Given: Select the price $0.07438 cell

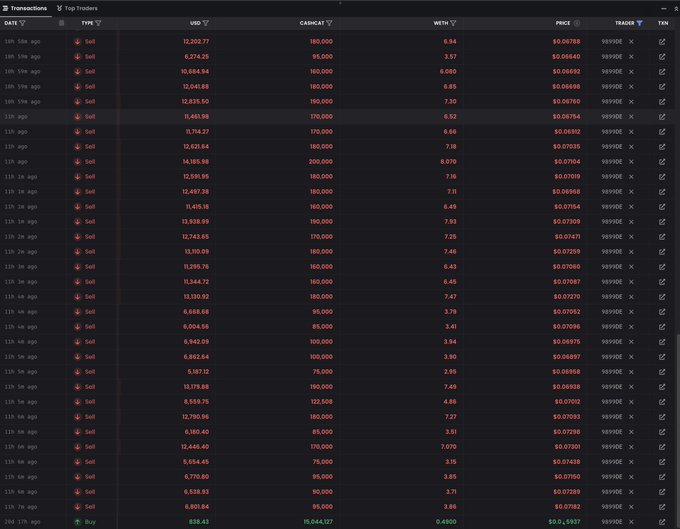Looking at the screenshot, I should pos(566,462).
